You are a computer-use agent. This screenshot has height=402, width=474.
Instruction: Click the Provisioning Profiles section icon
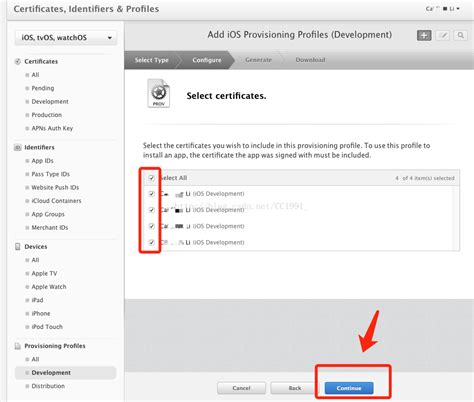coord(18,346)
